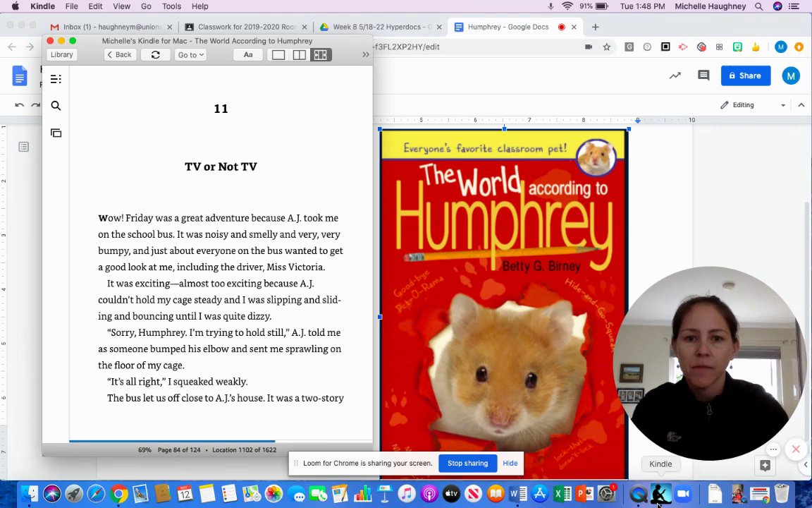Open the Kindle Aa font settings
Image resolution: width=812 pixels, height=508 pixels.
pos(248,54)
